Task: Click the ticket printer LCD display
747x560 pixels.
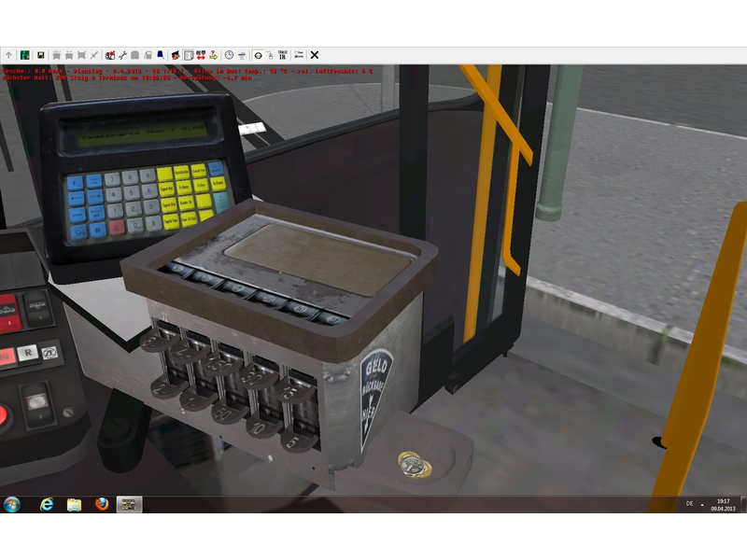Action: pyautogui.click(x=142, y=133)
